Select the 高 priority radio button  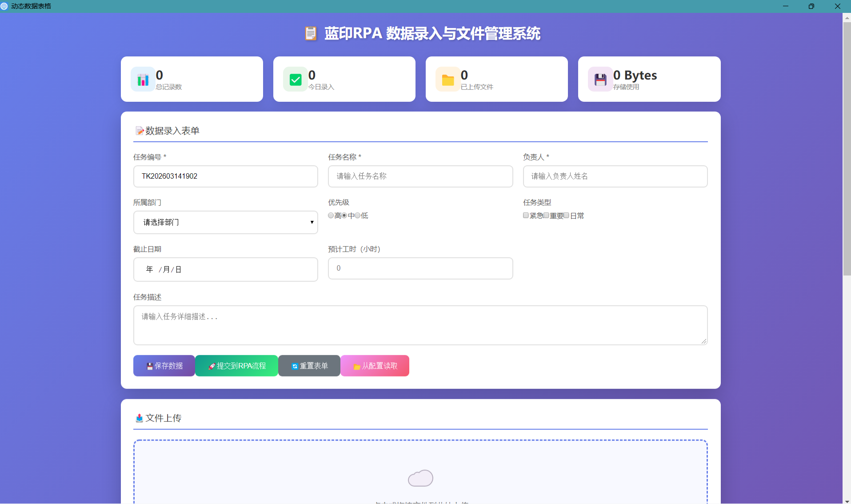(x=331, y=216)
